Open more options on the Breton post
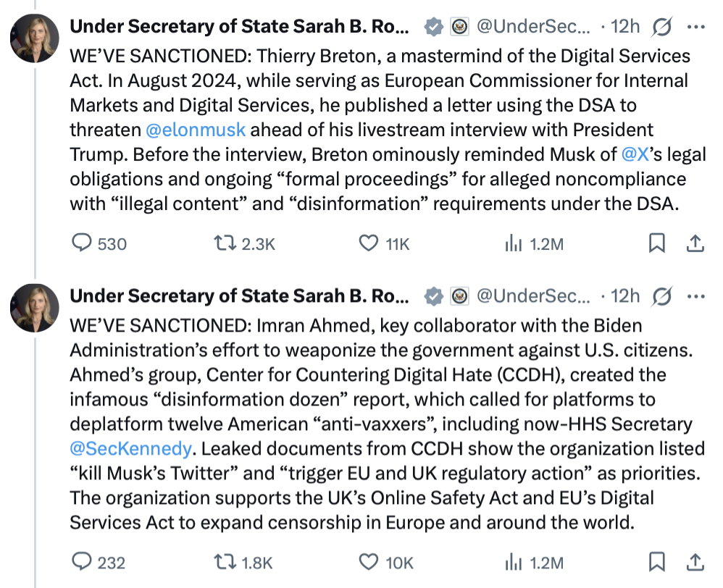Viewport: 723px width, 588px height. click(695, 28)
